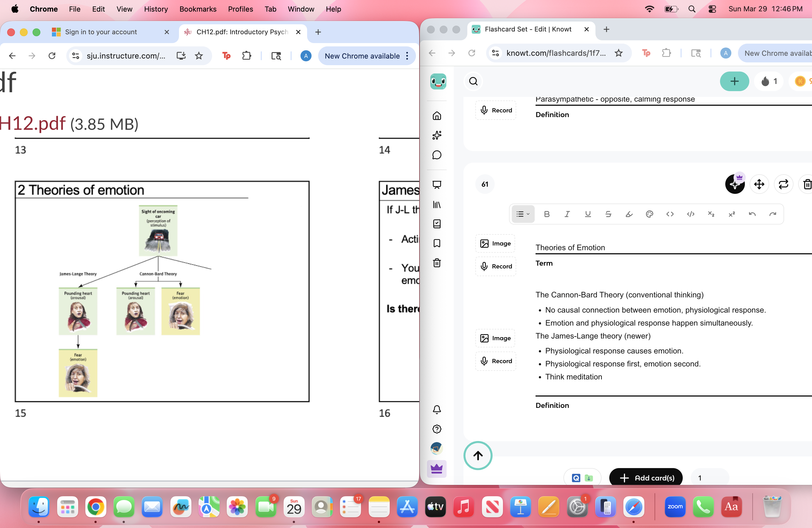Screen dimensions: 812x528
Task: Open Chrome update options menu
Action: pos(407,56)
